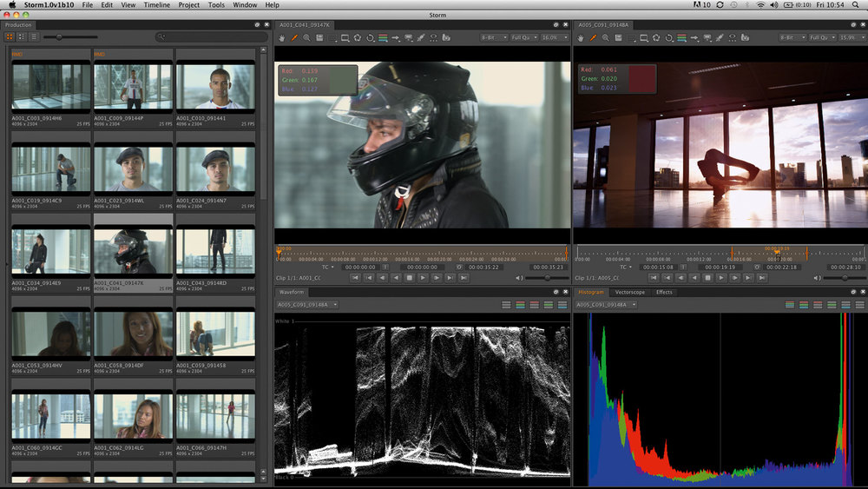Viewport: 868px width, 489px height.
Task: Open the 8-Bit depth dropdown in left viewer
Action: point(493,38)
